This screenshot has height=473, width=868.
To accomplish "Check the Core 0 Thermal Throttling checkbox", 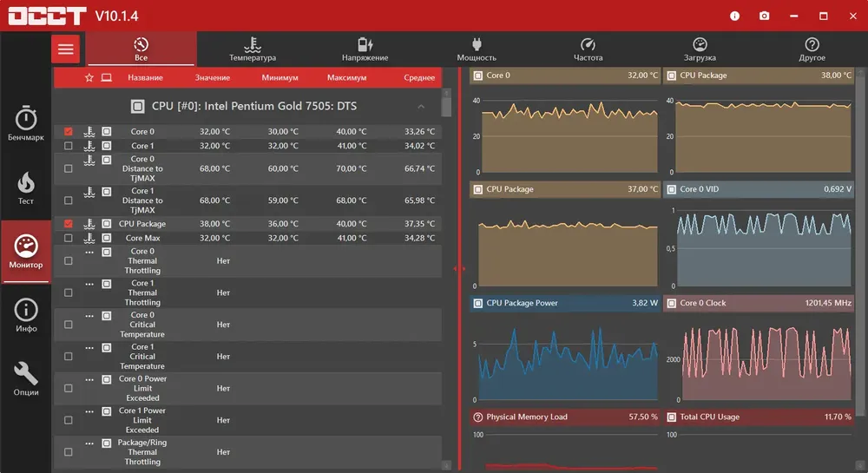I will [68, 260].
